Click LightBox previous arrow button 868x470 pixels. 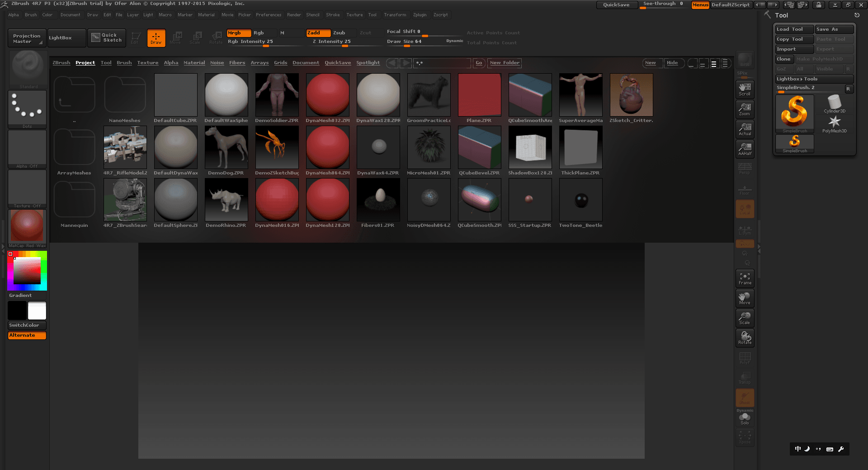click(392, 63)
